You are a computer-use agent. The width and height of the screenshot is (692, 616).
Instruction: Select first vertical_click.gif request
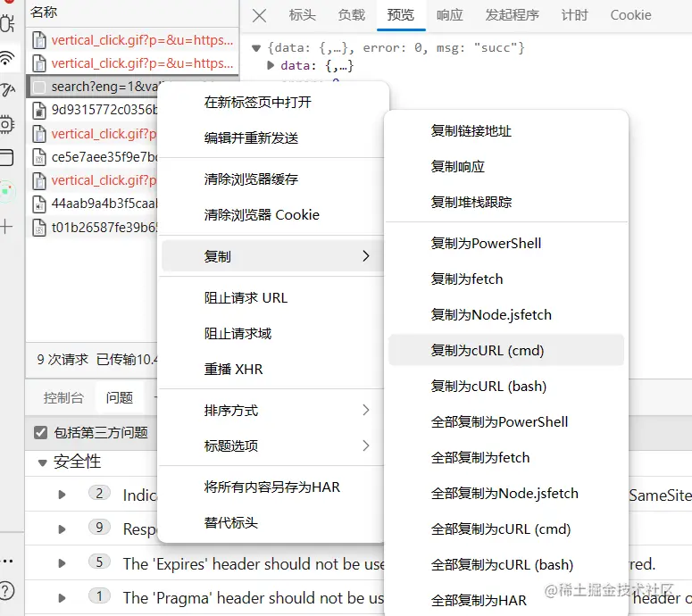(133, 40)
